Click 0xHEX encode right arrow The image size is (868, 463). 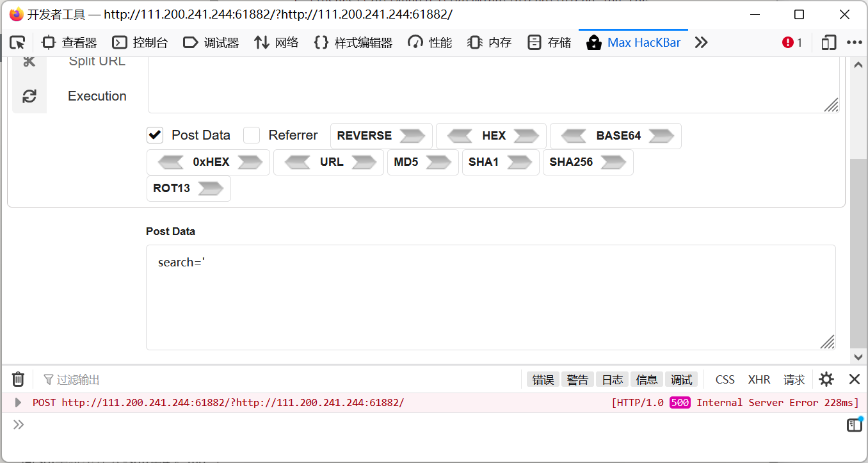pyautogui.click(x=250, y=162)
